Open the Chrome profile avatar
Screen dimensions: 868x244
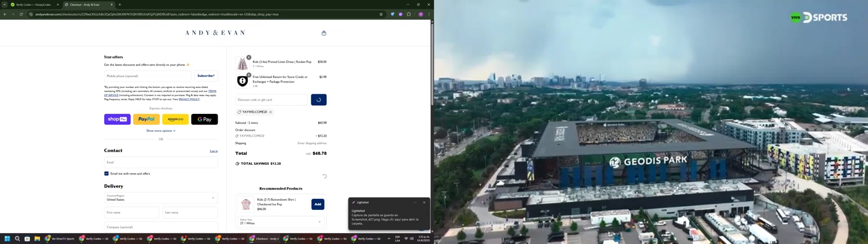click(x=421, y=14)
